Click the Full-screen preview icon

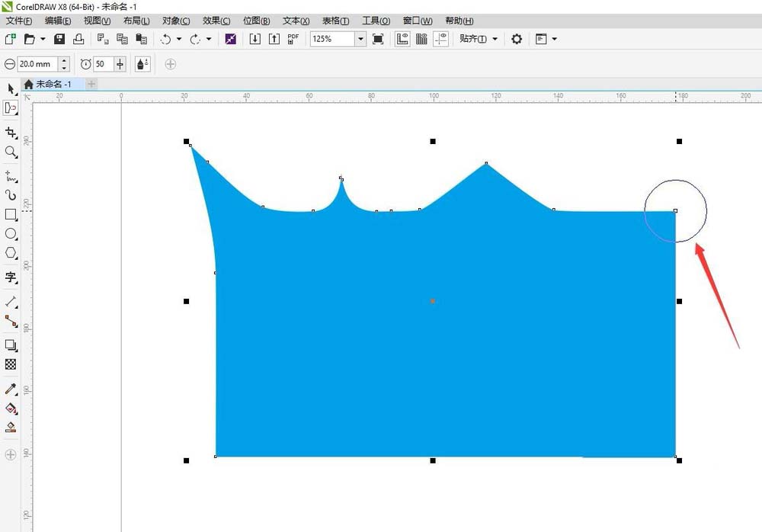[378, 39]
